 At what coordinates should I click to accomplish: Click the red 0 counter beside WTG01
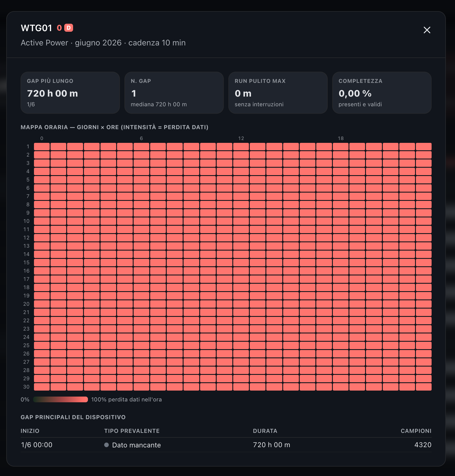59,28
